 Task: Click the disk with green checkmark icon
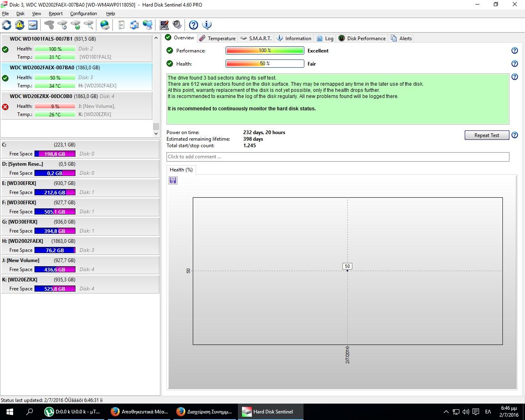point(75,25)
